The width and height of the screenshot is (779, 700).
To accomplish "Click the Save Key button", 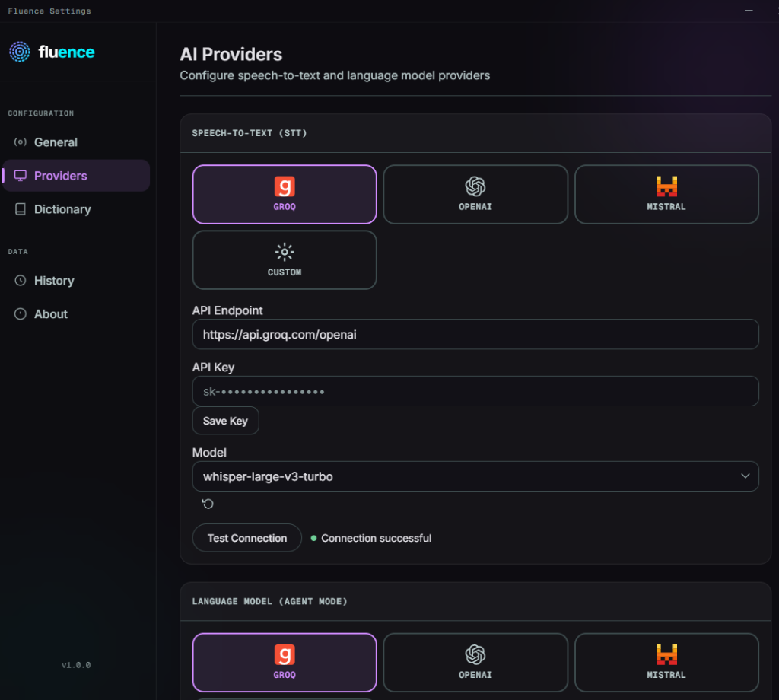I will (225, 421).
